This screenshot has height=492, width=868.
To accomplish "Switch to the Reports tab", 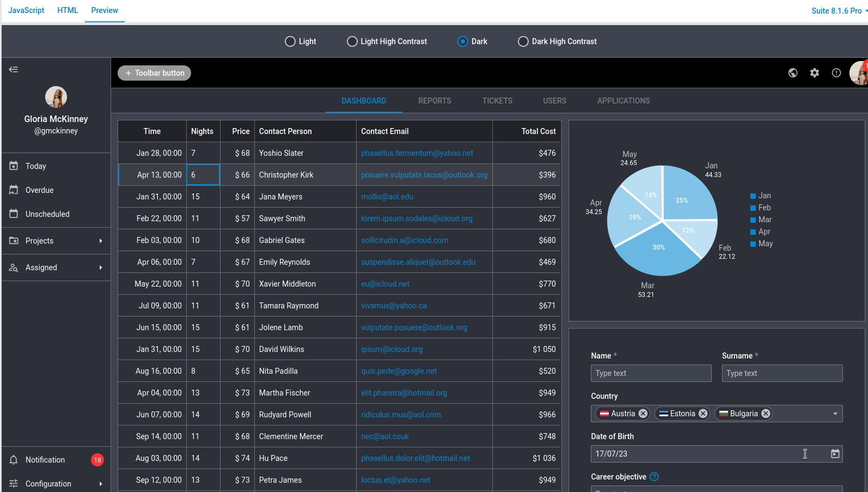I will click(x=435, y=101).
